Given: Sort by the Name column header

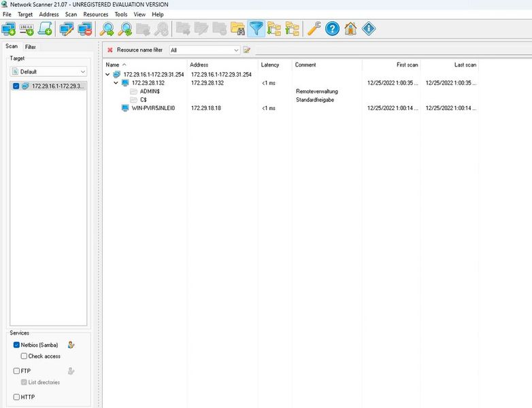Looking at the screenshot, I should coord(145,65).
